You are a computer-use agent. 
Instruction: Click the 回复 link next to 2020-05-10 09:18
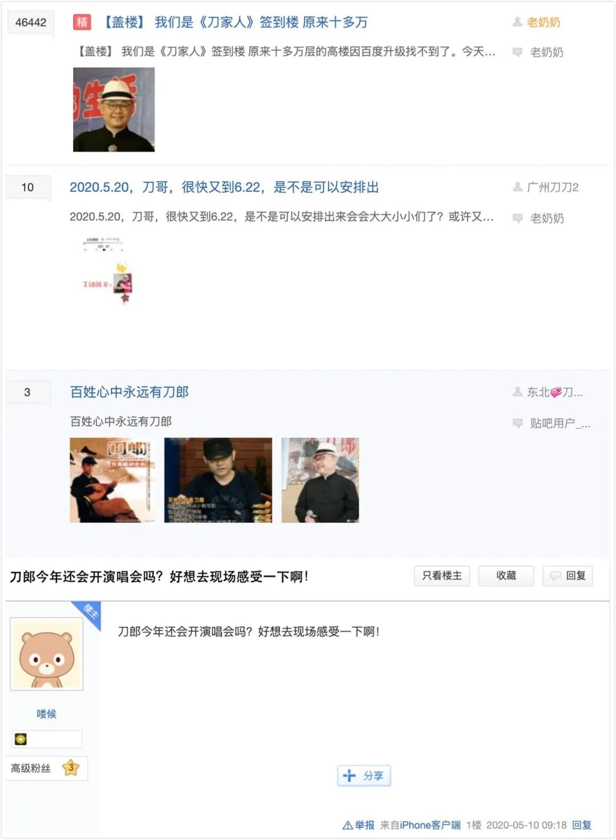click(x=582, y=825)
